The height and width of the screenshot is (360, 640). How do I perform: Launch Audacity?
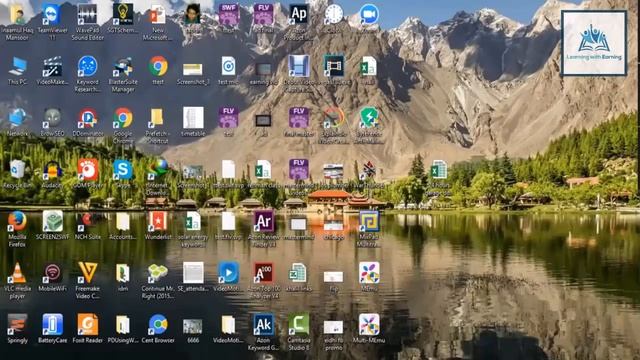click(52, 170)
